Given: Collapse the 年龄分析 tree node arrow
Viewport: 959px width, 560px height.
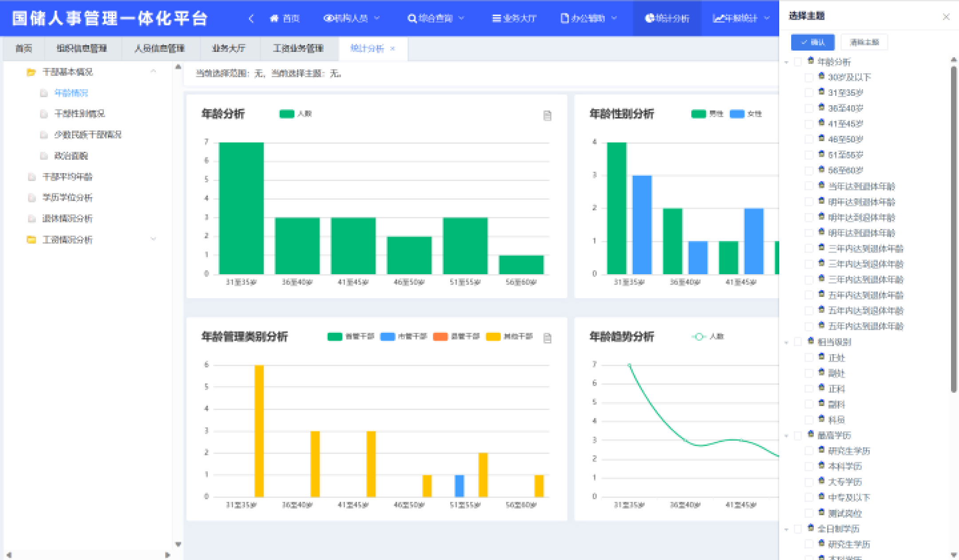Looking at the screenshot, I should click(x=786, y=62).
